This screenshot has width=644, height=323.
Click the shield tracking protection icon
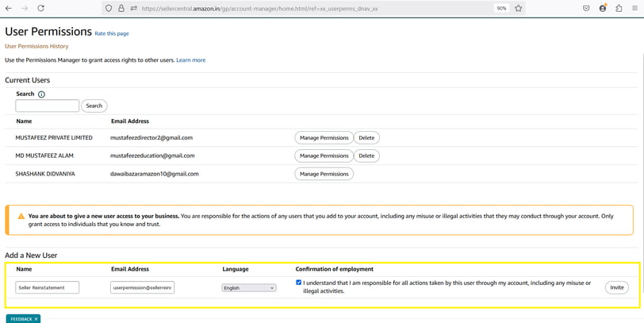point(109,8)
